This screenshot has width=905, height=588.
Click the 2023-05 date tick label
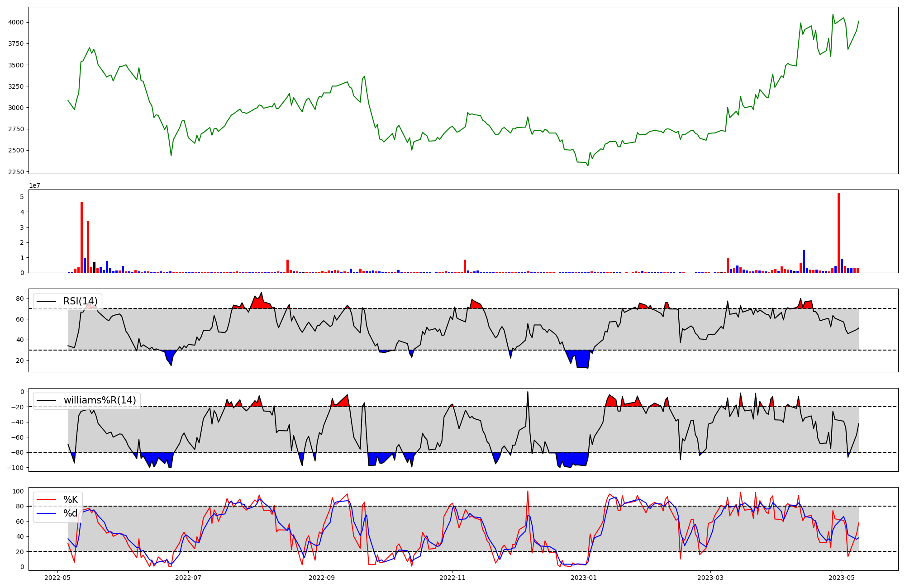[842, 578]
